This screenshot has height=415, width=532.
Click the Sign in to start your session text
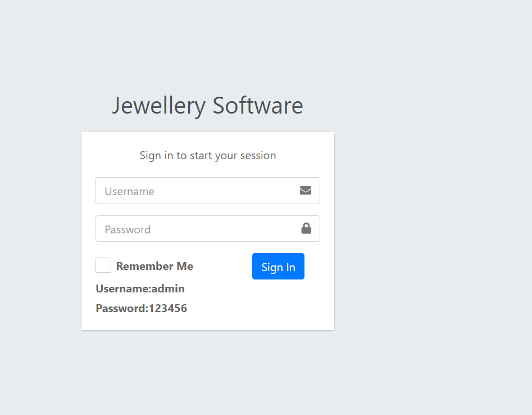(x=208, y=155)
